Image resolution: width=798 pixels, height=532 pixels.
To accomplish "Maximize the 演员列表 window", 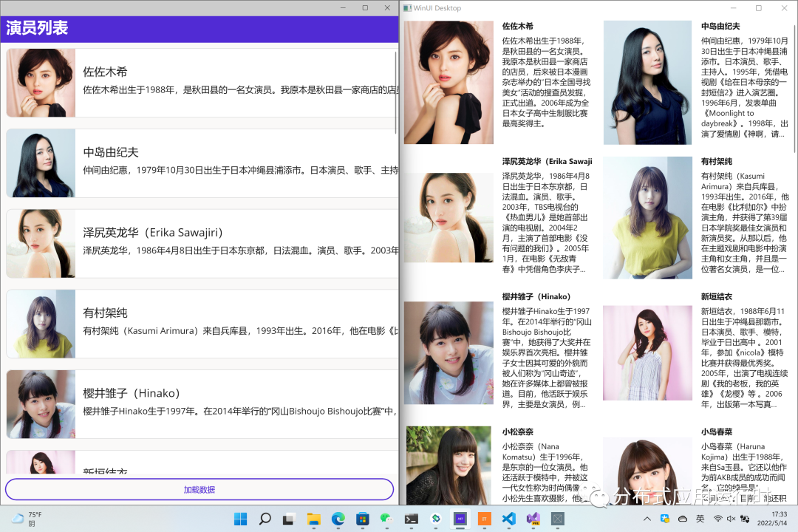I will click(x=365, y=7).
